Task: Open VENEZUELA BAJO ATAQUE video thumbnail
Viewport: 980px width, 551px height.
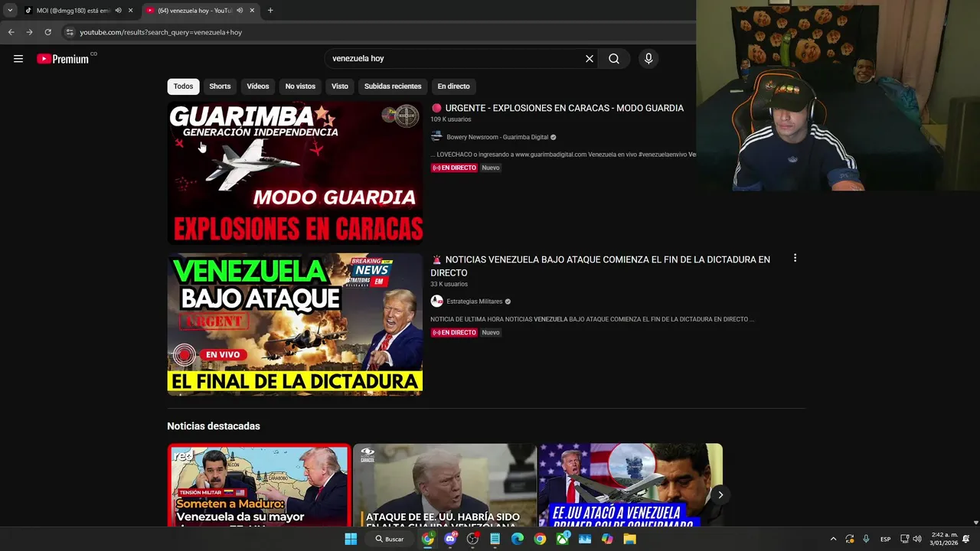Action: (x=295, y=324)
